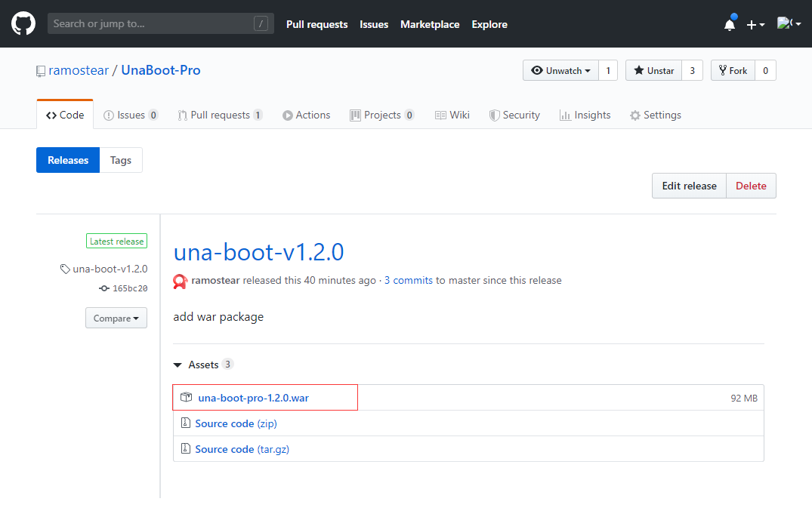Open the Insights graph tab

585,115
